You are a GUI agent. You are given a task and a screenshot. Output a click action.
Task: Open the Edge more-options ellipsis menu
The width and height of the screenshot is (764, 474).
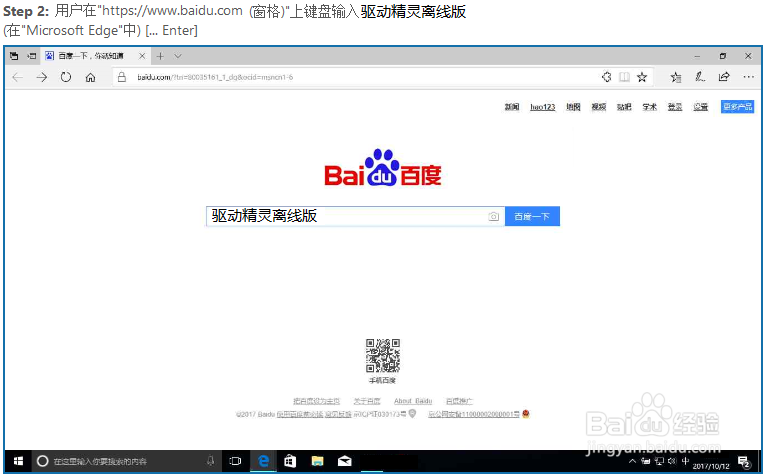click(x=748, y=77)
